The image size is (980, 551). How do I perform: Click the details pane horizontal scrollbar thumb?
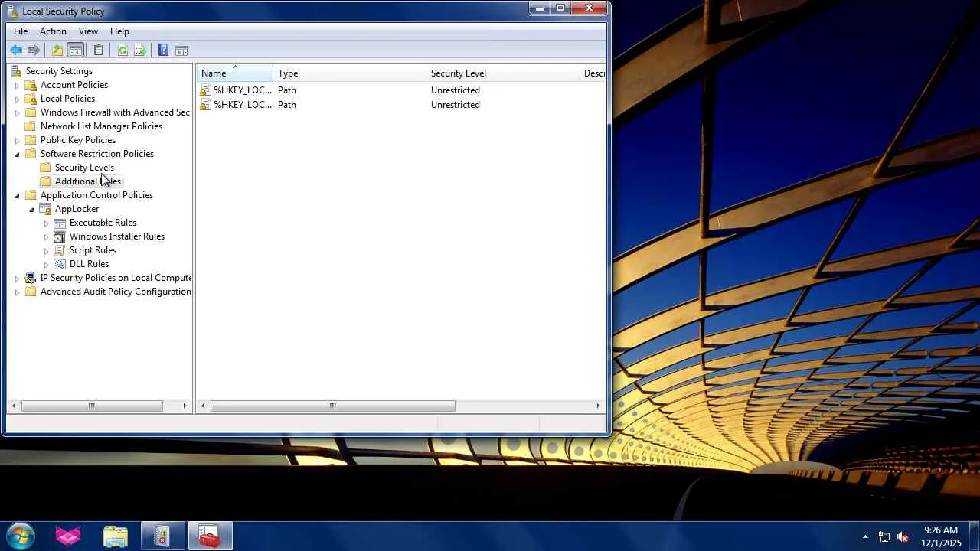[332, 406]
